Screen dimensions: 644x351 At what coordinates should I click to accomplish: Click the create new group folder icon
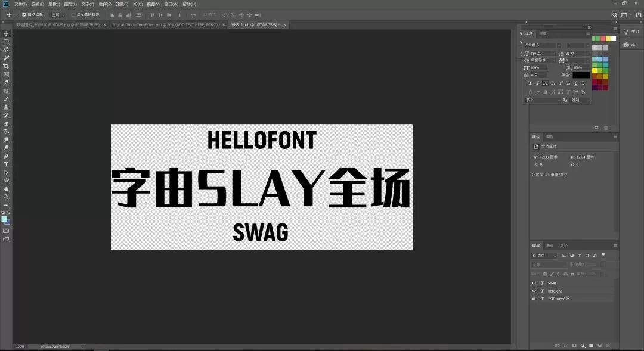tap(591, 345)
